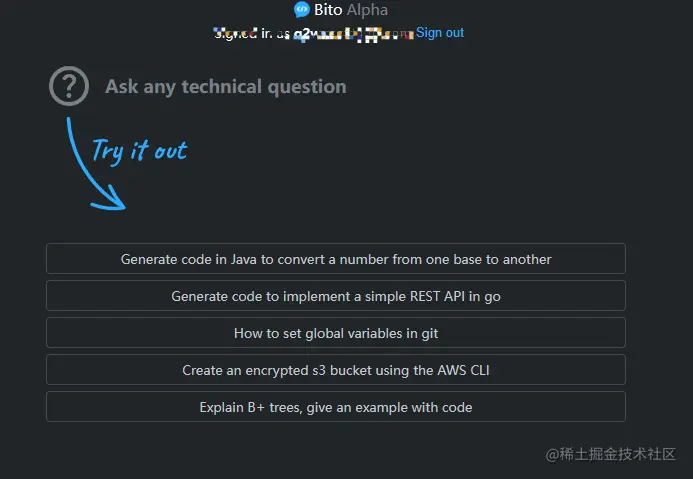
Task: Select the Java base conversion code prompt
Action: pyautogui.click(x=336, y=259)
